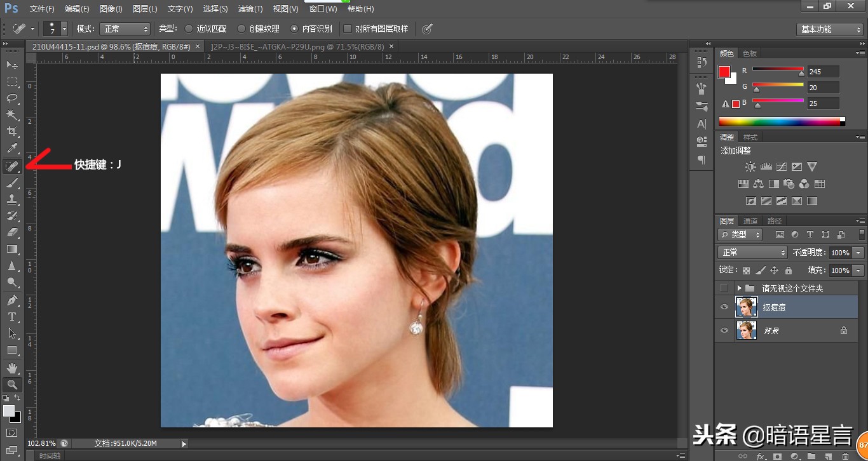The width and height of the screenshot is (868, 461).
Task: Select the Horizontal Type tool
Action: tap(12, 316)
